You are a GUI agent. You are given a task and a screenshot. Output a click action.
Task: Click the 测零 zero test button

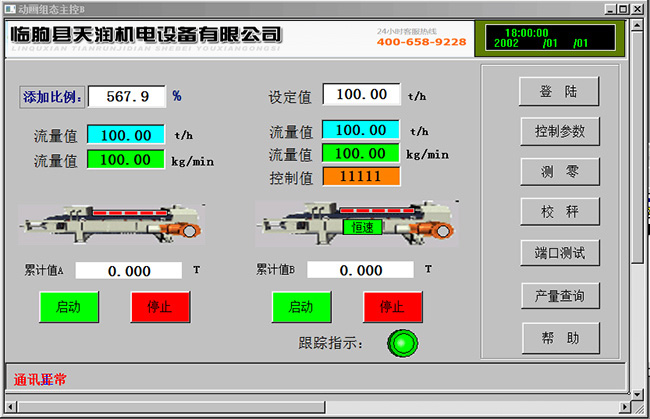(x=560, y=171)
